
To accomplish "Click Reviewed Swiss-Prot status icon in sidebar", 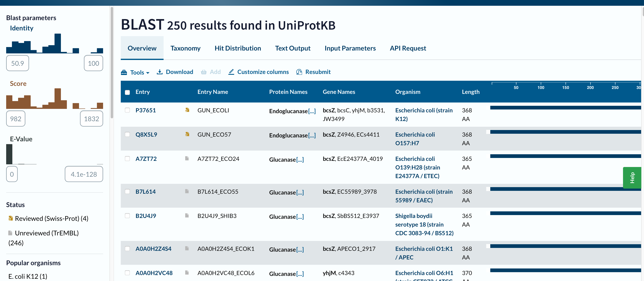I will click(10, 218).
